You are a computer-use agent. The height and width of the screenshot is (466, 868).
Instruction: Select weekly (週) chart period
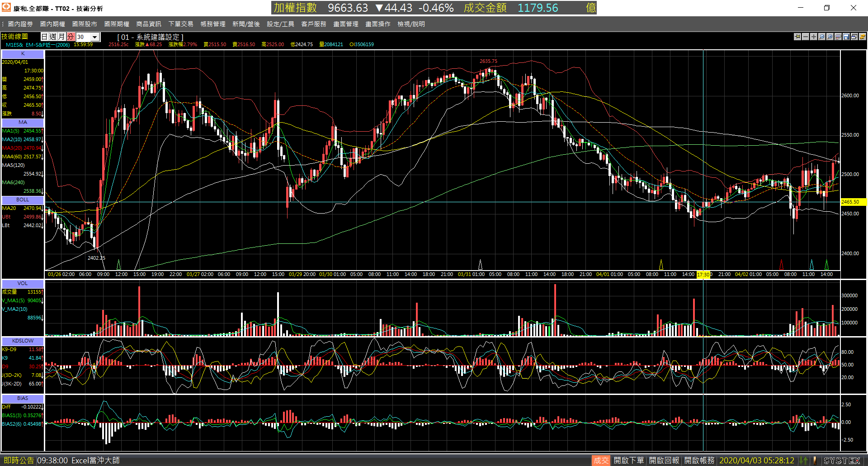tap(53, 37)
